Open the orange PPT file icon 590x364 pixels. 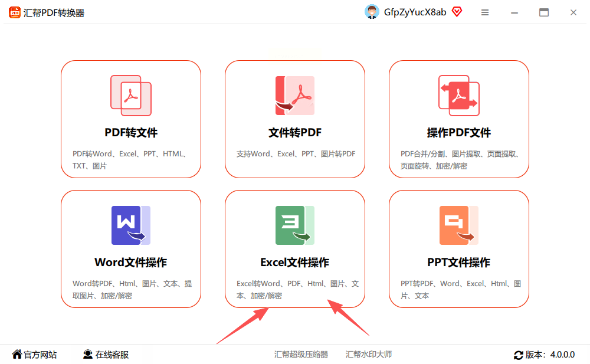point(458,225)
